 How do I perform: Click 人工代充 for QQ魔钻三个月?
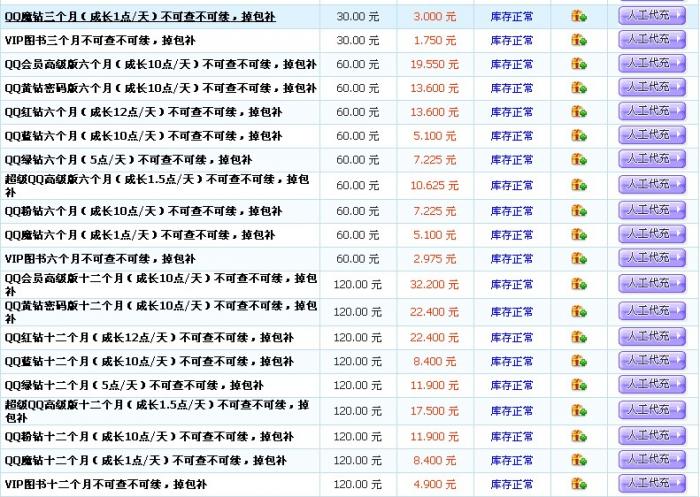(x=652, y=16)
